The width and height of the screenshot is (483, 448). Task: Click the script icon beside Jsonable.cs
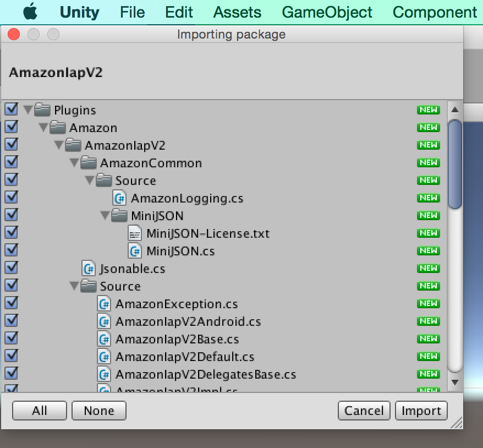(90, 269)
